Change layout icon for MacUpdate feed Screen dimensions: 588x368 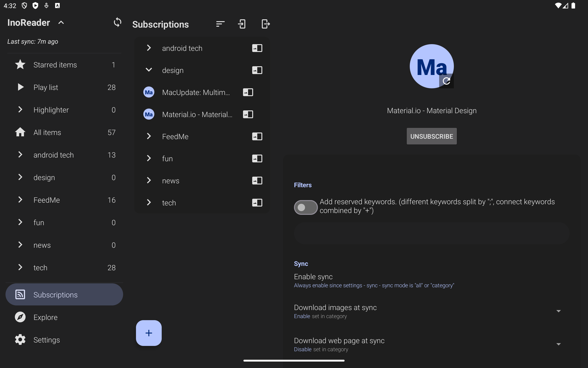click(x=248, y=92)
